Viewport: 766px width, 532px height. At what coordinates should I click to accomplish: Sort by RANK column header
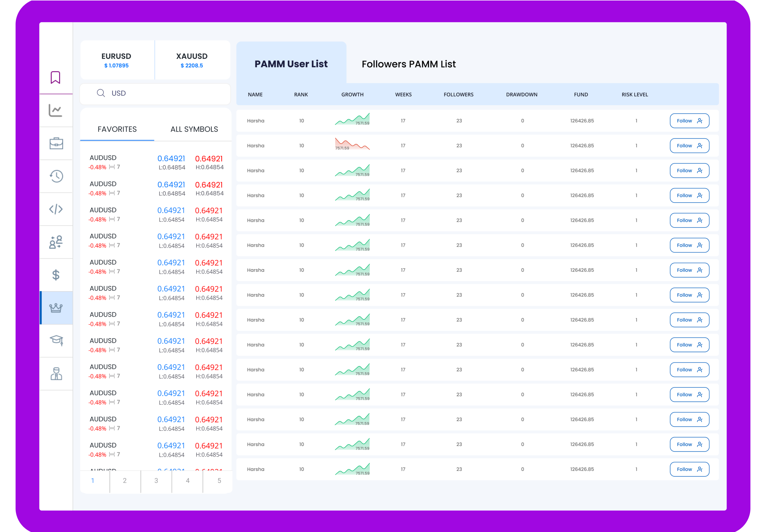coord(301,95)
